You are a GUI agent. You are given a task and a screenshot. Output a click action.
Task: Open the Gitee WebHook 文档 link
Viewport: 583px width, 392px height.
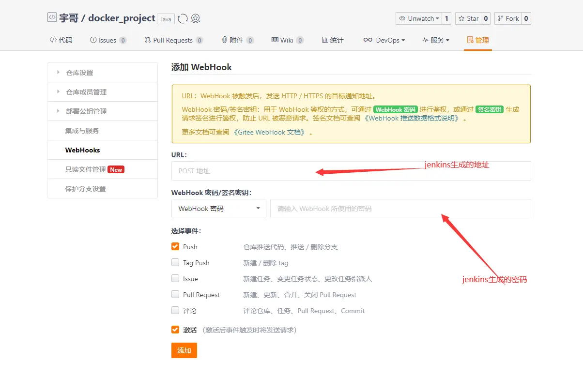pyautogui.click(x=269, y=132)
